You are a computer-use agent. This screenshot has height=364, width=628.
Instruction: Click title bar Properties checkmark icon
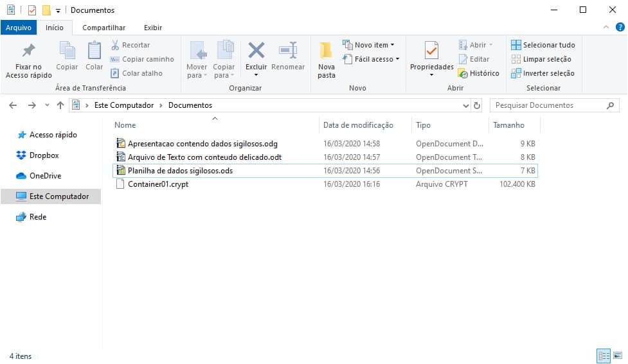click(x=32, y=10)
